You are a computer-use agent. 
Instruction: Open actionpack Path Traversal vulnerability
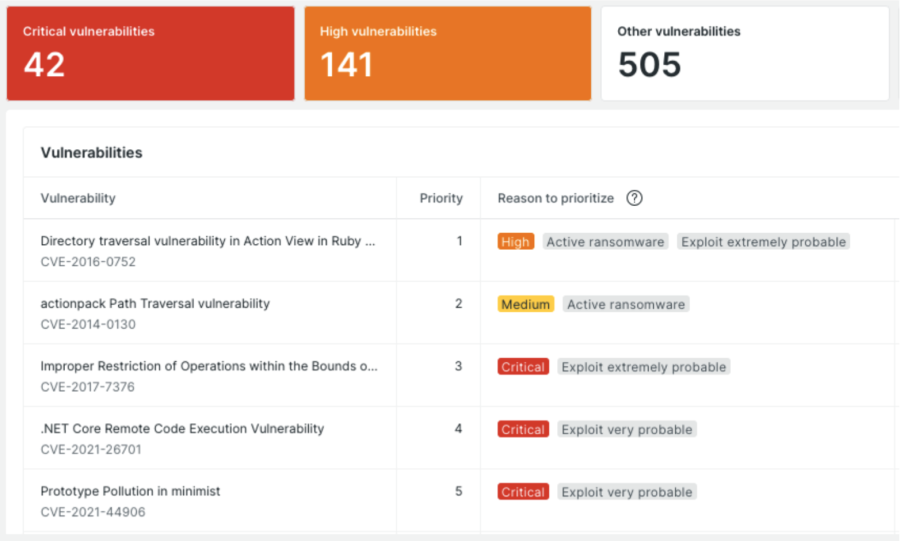pos(155,303)
